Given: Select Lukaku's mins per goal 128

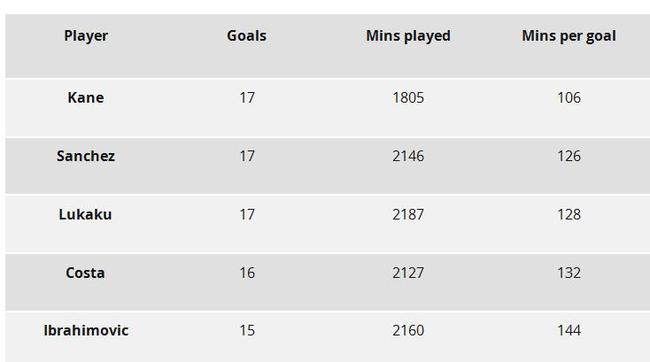Looking at the screenshot, I should coord(569,215).
